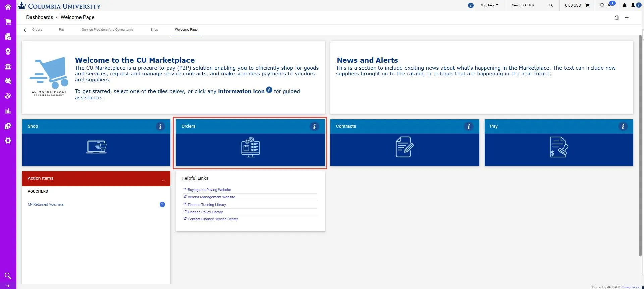The height and width of the screenshot is (289, 644).
Task: Open menu search magnifier at sidebar bottom
Action: click(8, 276)
